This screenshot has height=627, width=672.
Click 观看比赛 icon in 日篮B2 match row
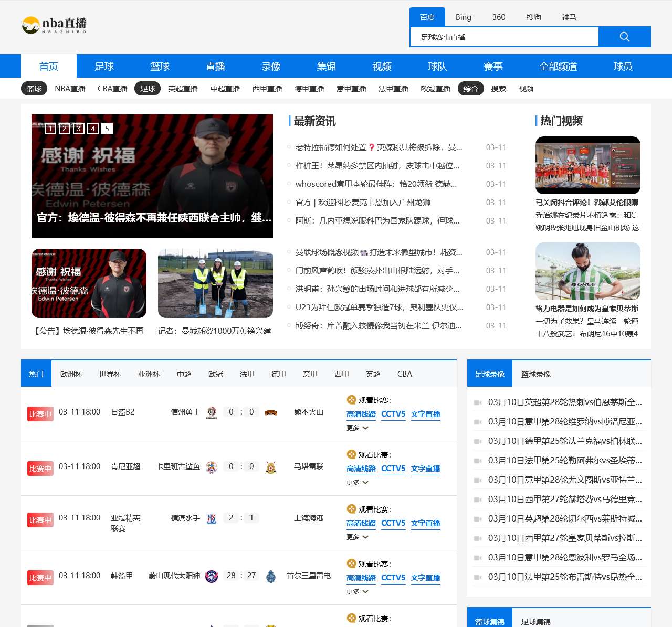click(351, 400)
